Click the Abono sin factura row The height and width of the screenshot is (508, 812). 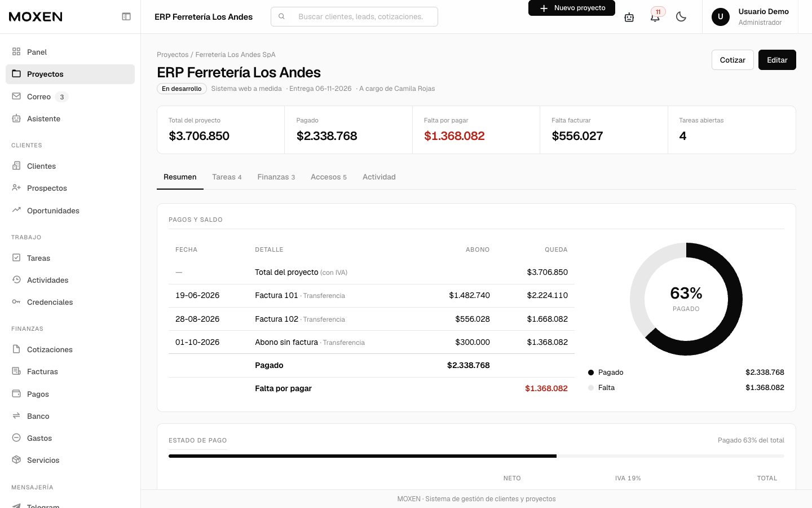tap(372, 342)
